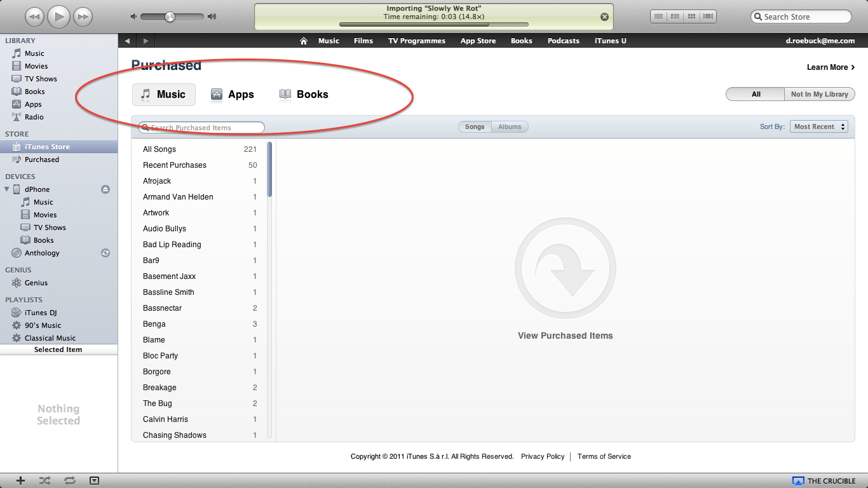Eject the dPhone device
The height and width of the screenshot is (488, 868).
pos(105,189)
